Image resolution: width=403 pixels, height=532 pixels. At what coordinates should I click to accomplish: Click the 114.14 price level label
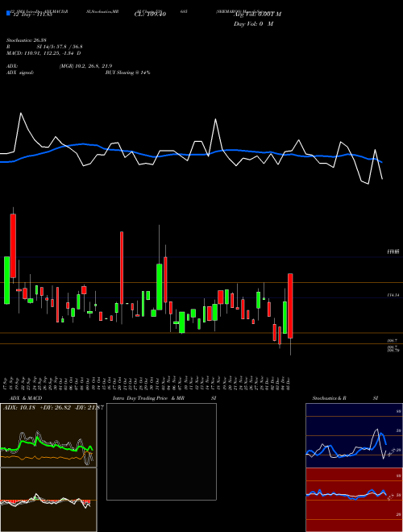[393, 296]
